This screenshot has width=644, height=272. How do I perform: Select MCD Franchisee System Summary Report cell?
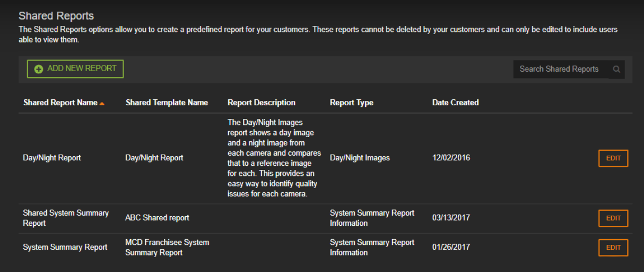(x=167, y=248)
